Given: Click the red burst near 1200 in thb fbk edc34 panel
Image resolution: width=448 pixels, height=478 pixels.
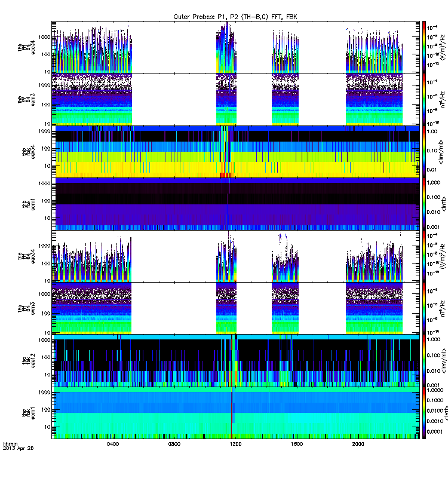Looking at the screenshot, I should (x=225, y=174).
